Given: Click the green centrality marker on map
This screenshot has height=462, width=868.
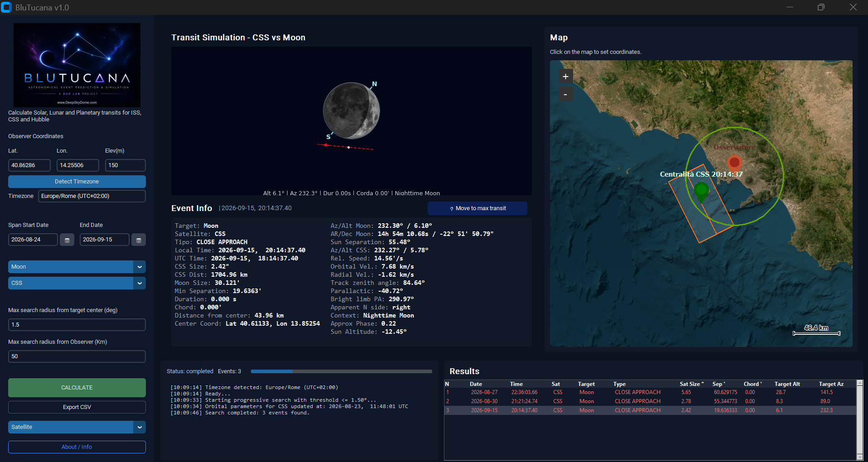Looking at the screenshot, I should (701, 192).
